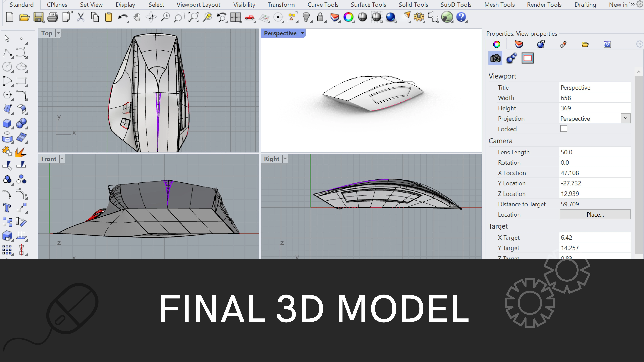Click the color wheel Object Properties icon
Image resolution: width=644 pixels, height=362 pixels.
pyautogui.click(x=349, y=17)
